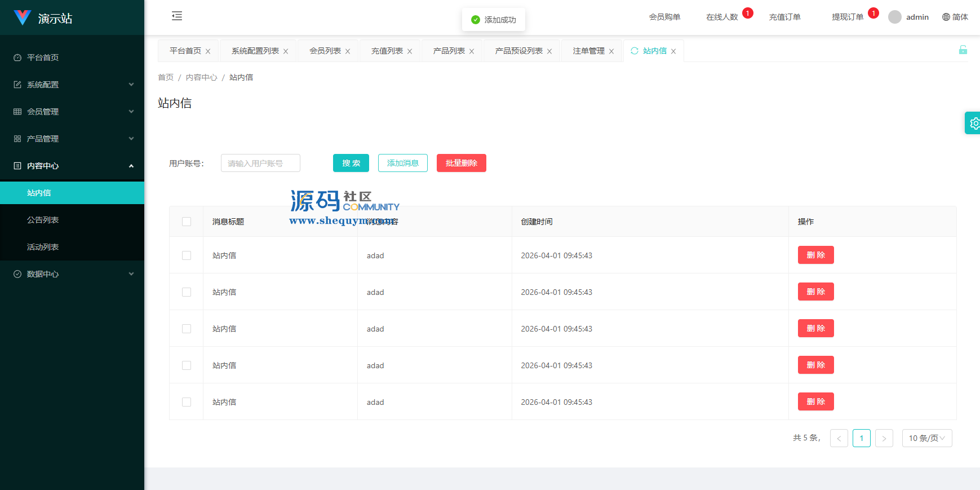Viewport: 980px width, 490px height.
Task: Click the green lock icon at right
Action: (x=963, y=50)
